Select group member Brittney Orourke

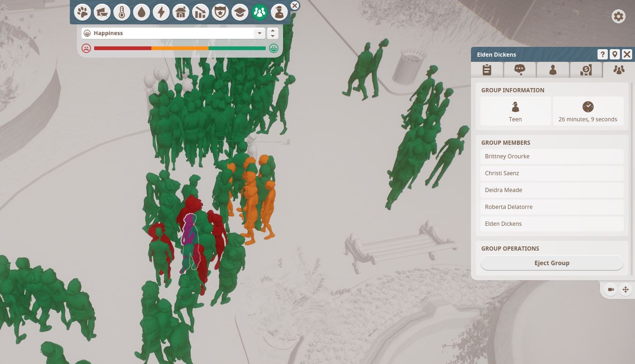click(x=552, y=156)
